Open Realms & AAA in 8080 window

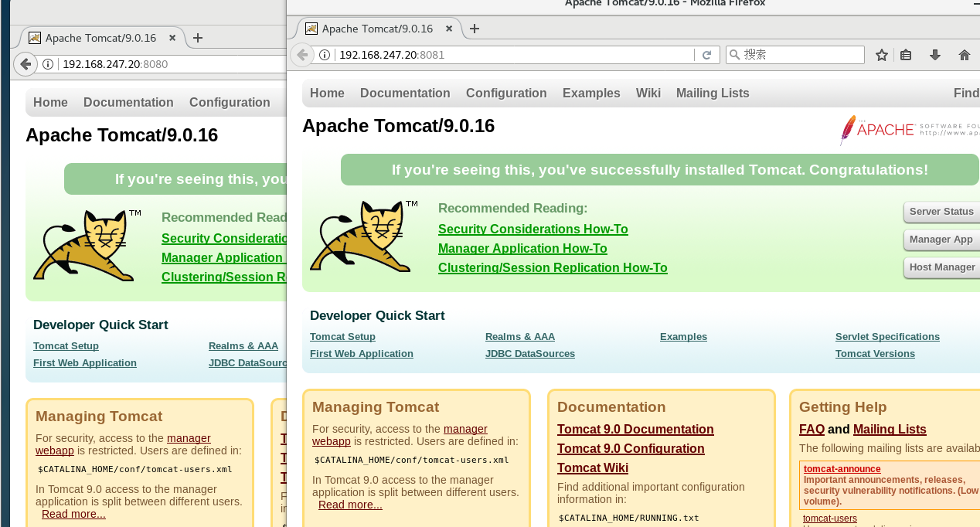(243, 345)
